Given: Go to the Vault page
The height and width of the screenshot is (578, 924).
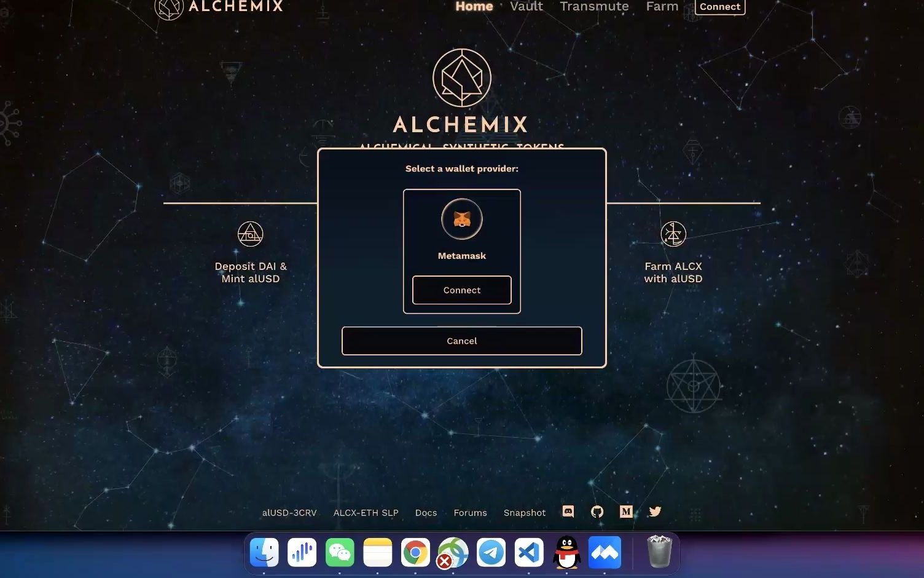Looking at the screenshot, I should [527, 6].
